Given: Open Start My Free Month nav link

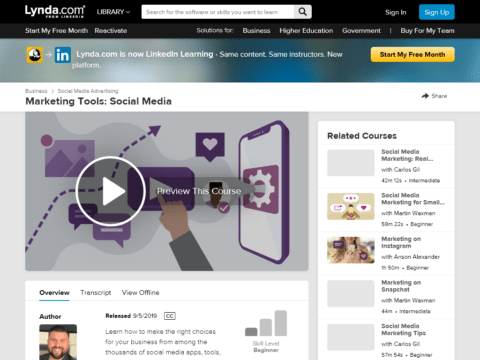Looking at the screenshot, I should pyautogui.click(x=56, y=31).
